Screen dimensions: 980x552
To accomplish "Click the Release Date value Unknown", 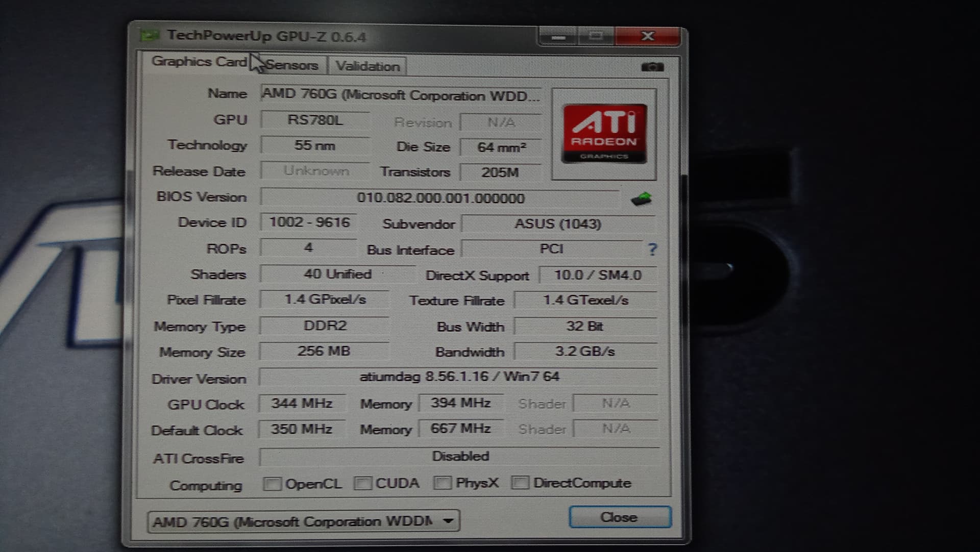I will pos(315,171).
